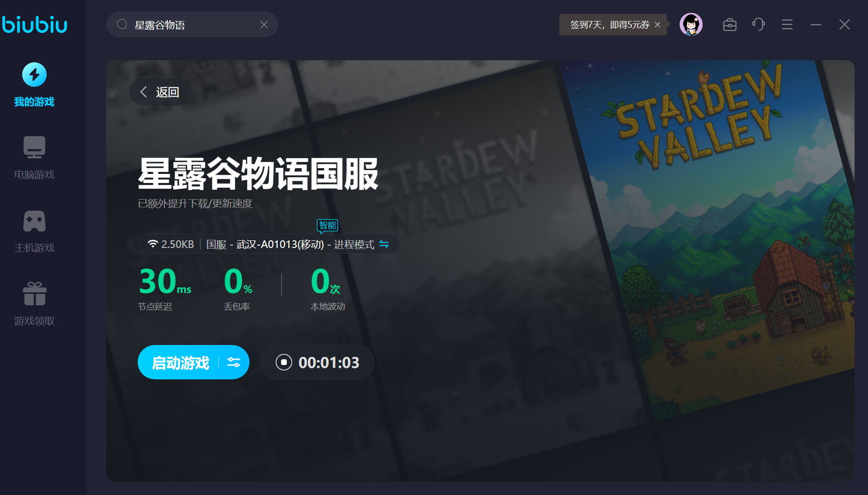
Task: Launch the game with 启动游戏
Action: tap(181, 363)
